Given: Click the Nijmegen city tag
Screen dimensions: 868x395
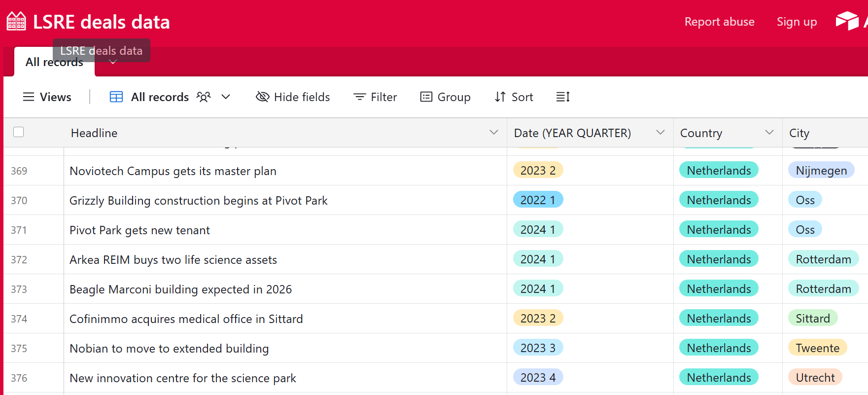Looking at the screenshot, I should tap(821, 170).
